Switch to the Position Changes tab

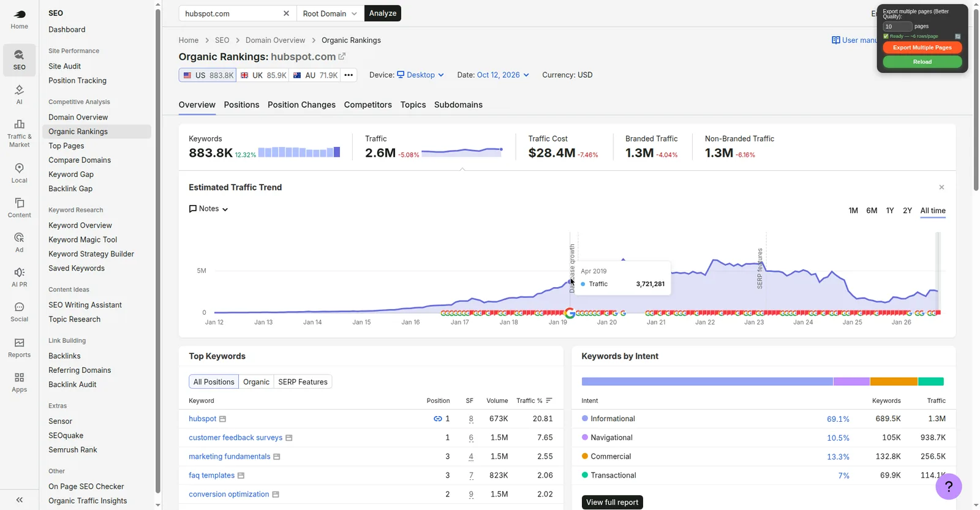301,105
